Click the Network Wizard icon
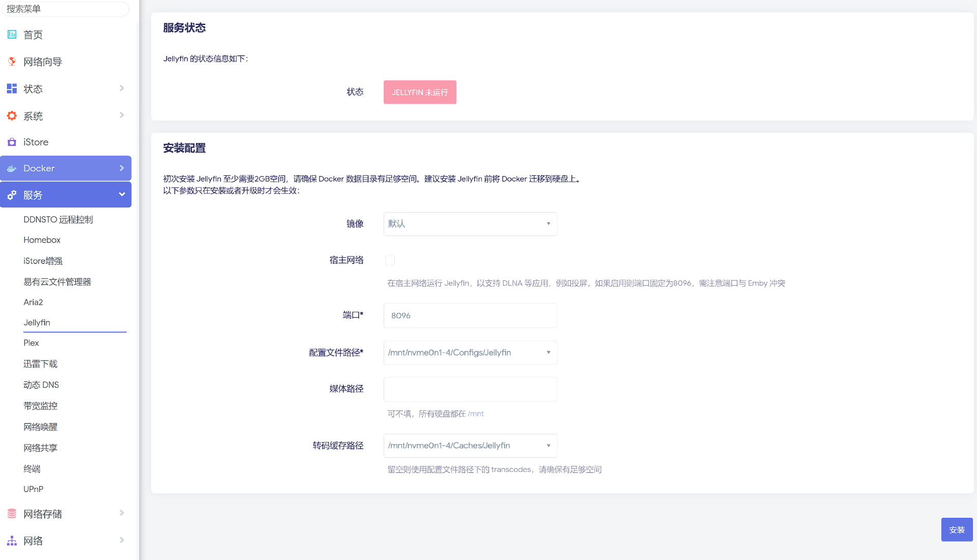Viewport: 977px width, 560px height. [x=12, y=62]
